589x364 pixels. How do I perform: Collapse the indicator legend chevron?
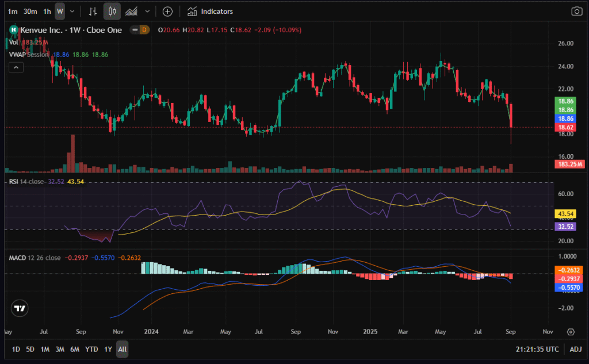(16, 68)
